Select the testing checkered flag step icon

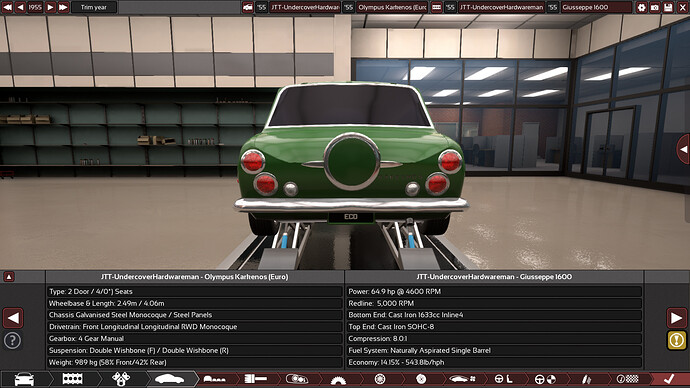(x=628, y=379)
